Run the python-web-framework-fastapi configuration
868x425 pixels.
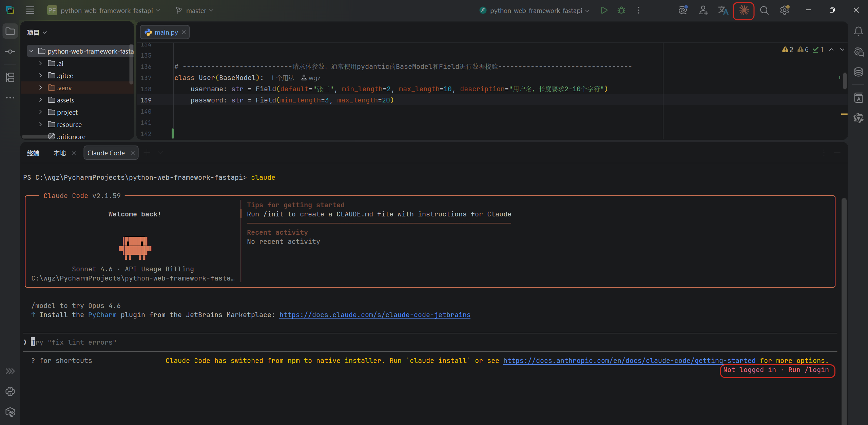[604, 10]
